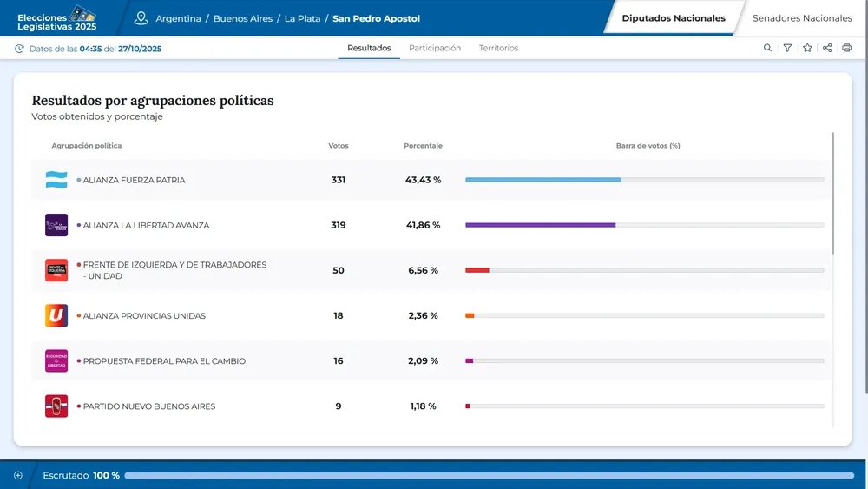Click the share icon

(x=827, y=48)
